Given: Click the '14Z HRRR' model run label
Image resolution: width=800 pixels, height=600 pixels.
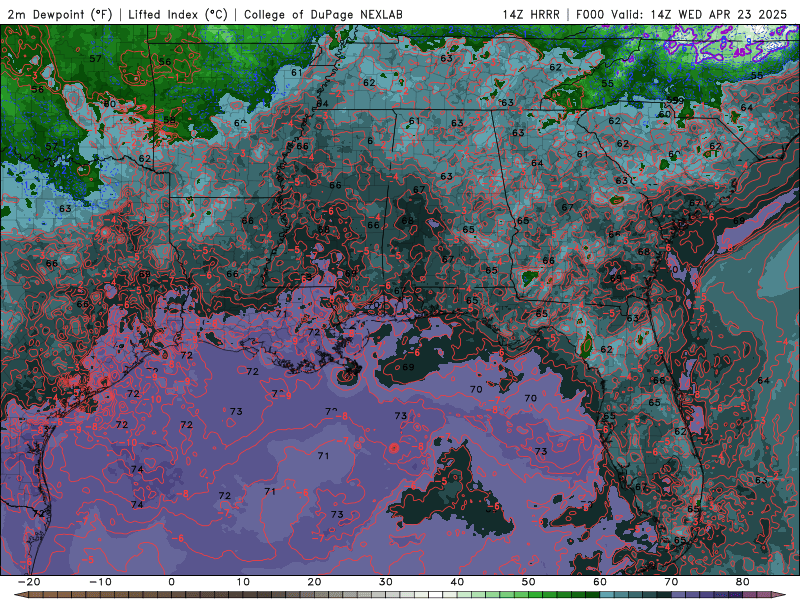Looking at the screenshot, I should point(531,14).
